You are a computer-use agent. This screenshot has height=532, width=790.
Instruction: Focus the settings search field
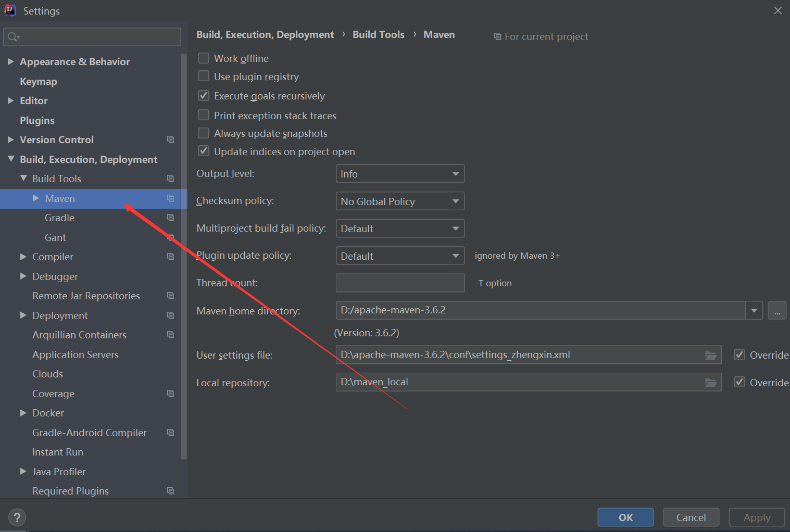(92, 37)
